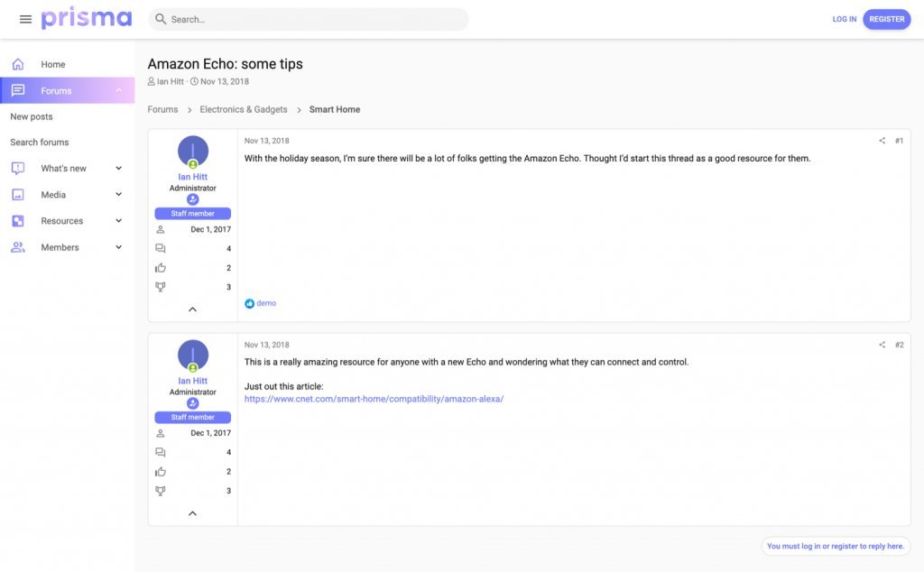
Task: Open Ian Hitt profile name in post #2
Action: pyautogui.click(x=193, y=381)
